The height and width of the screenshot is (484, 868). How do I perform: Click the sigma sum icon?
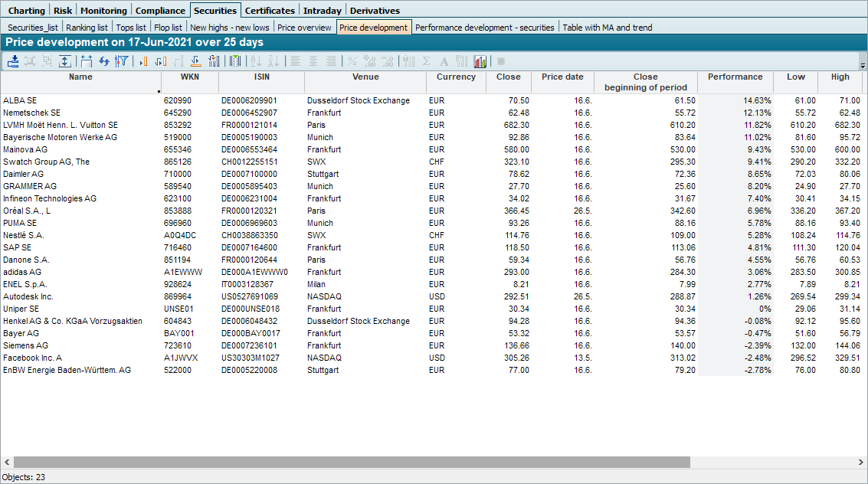pos(426,61)
